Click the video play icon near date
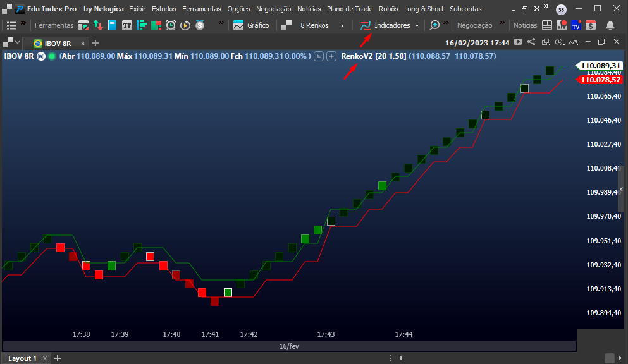 click(x=518, y=42)
